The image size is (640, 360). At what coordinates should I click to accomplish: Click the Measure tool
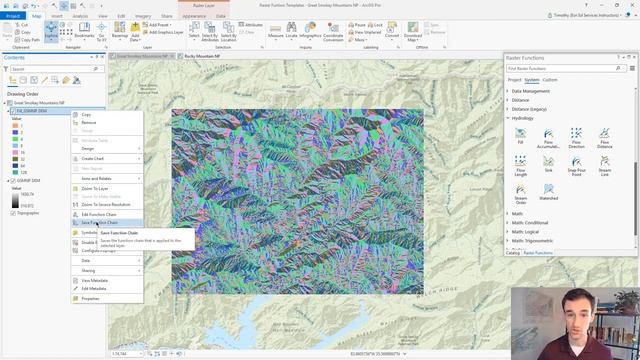click(x=276, y=31)
